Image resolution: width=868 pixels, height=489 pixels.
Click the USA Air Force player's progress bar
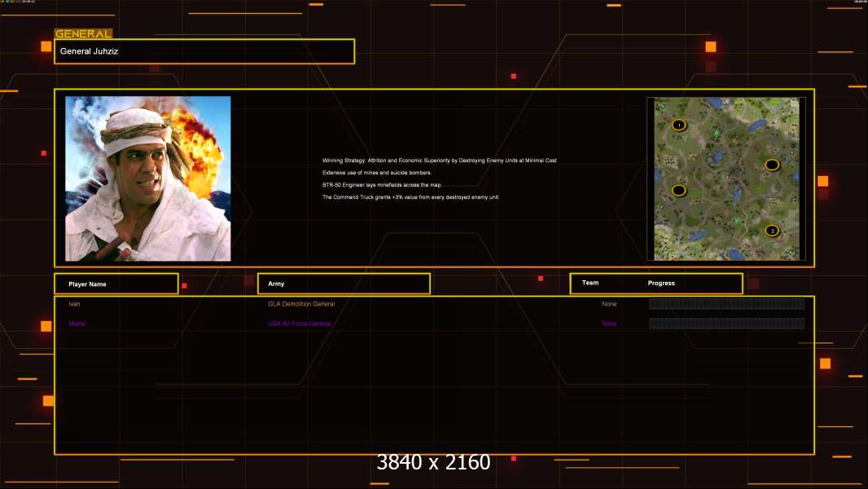[726, 324]
